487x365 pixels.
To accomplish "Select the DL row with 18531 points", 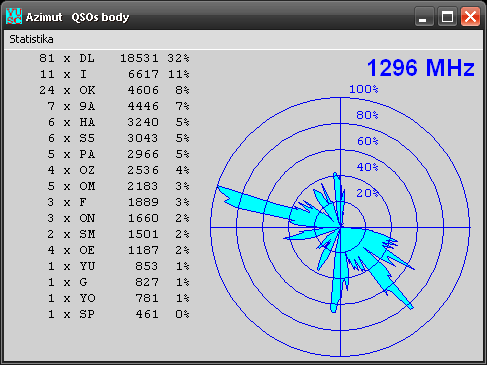I will pyautogui.click(x=114, y=58).
